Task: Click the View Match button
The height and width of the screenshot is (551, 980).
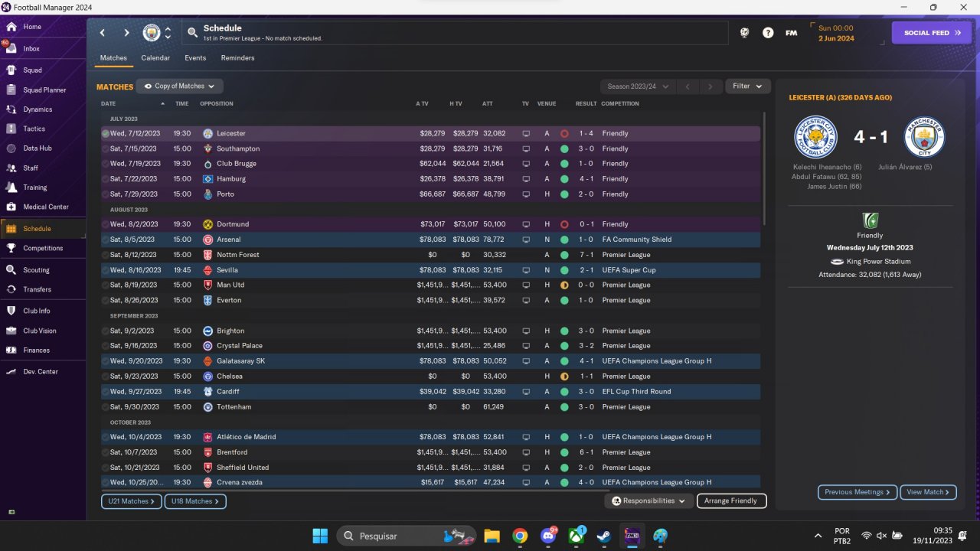Action: pyautogui.click(x=928, y=492)
